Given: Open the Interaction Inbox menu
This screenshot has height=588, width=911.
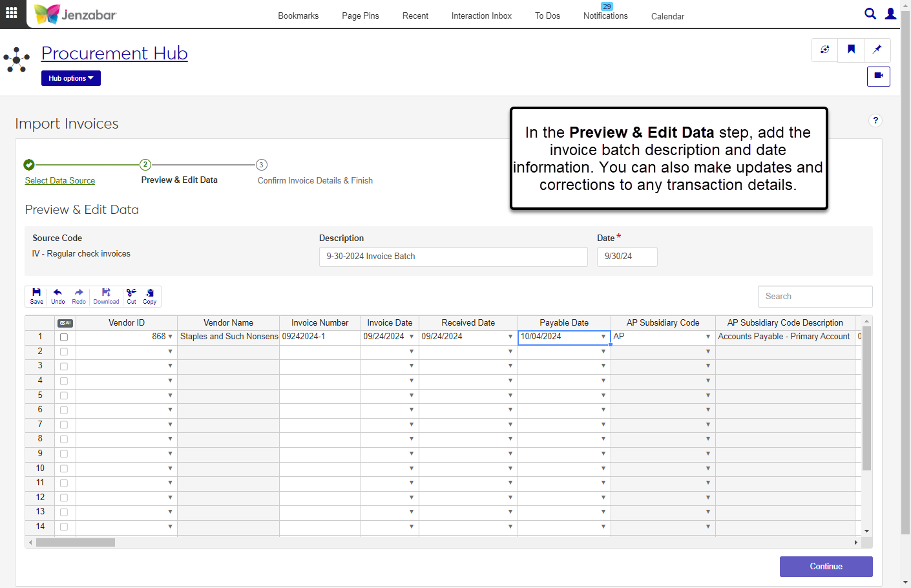Looking at the screenshot, I should 481,16.
